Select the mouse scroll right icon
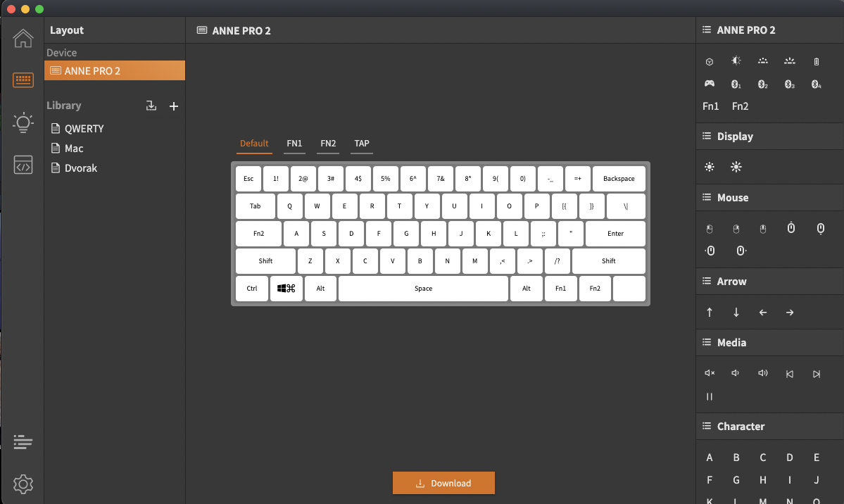The image size is (844, 504). click(741, 251)
